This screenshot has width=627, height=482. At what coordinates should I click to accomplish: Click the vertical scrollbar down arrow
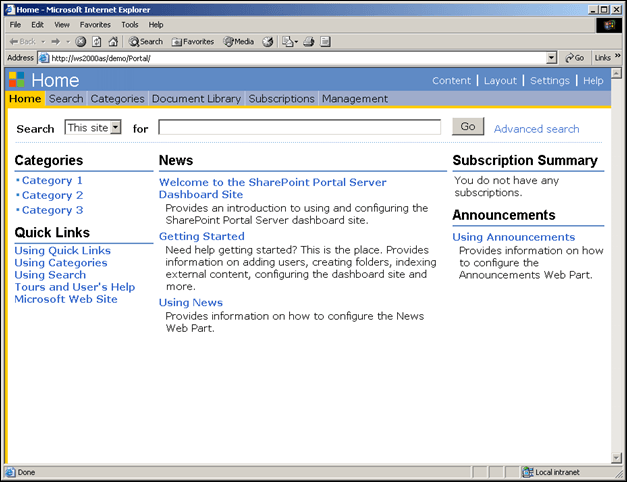click(x=616, y=458)
